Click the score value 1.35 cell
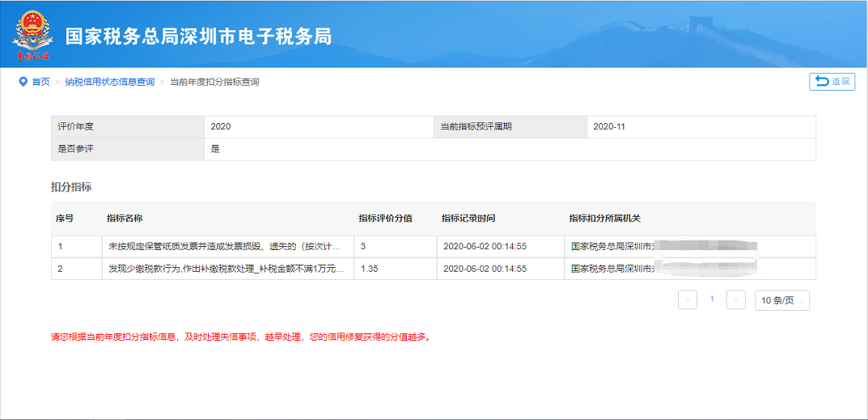The height and width of the screenshot is (420, 868). (x=396, y=269)
